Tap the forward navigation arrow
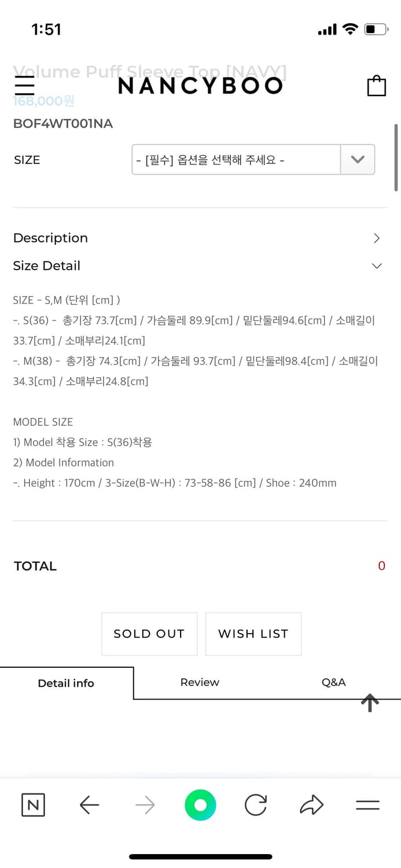 pyautogui.click(x=145, y=804)
